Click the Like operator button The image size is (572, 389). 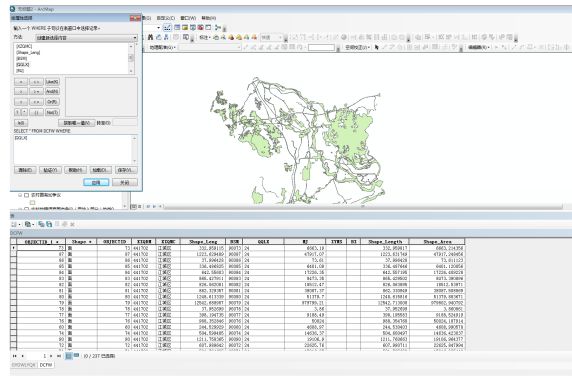click(x=52, y=82)
